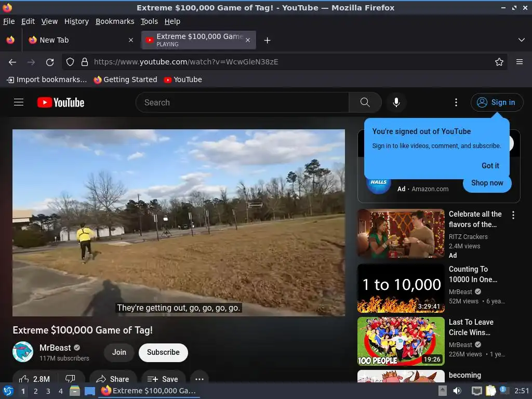Open the Tools menu
The height and width of the screenshot is (399, 532).
(x=149, y=21)
